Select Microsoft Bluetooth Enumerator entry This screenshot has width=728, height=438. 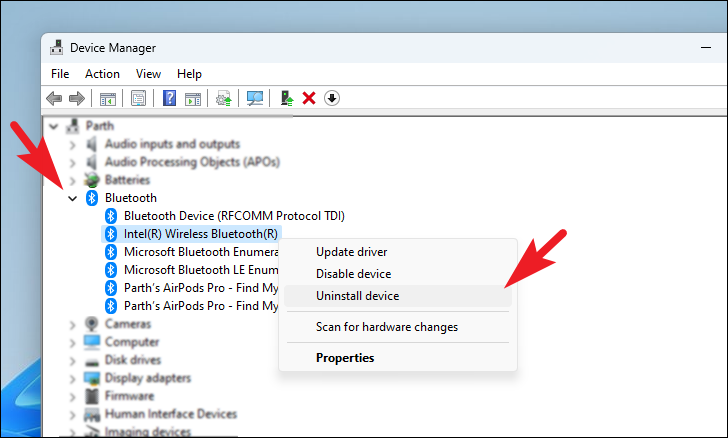[201, 252]
